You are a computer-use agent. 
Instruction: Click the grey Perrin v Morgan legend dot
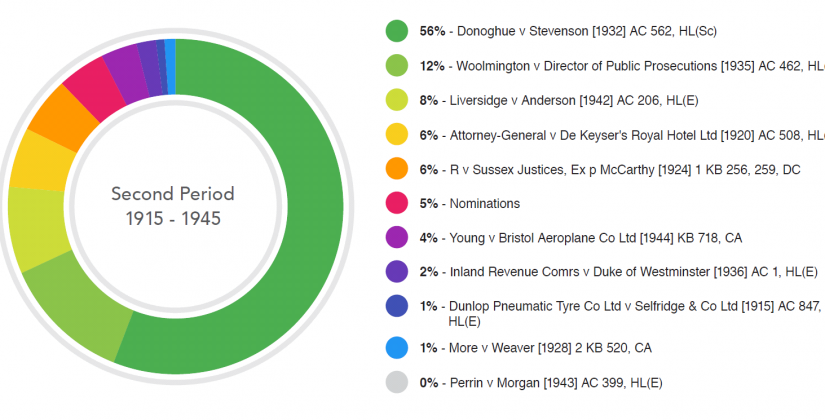click(397, 382)
